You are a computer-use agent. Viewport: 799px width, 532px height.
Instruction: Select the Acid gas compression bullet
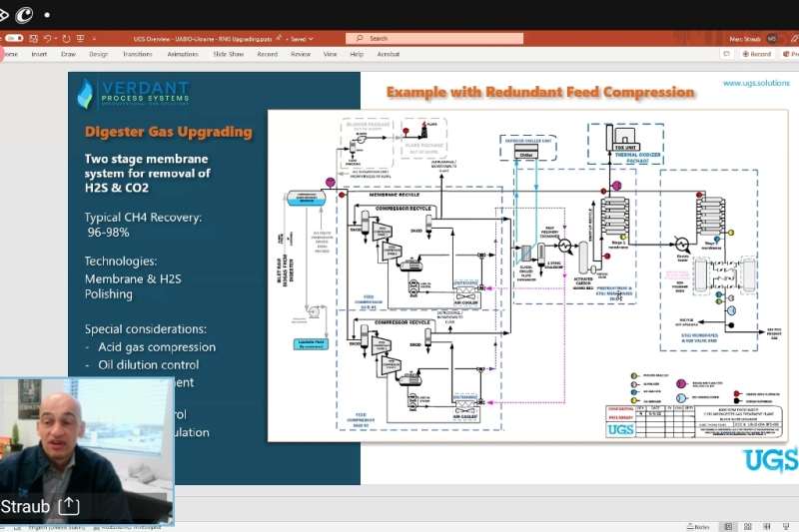(x=157, y=346)
